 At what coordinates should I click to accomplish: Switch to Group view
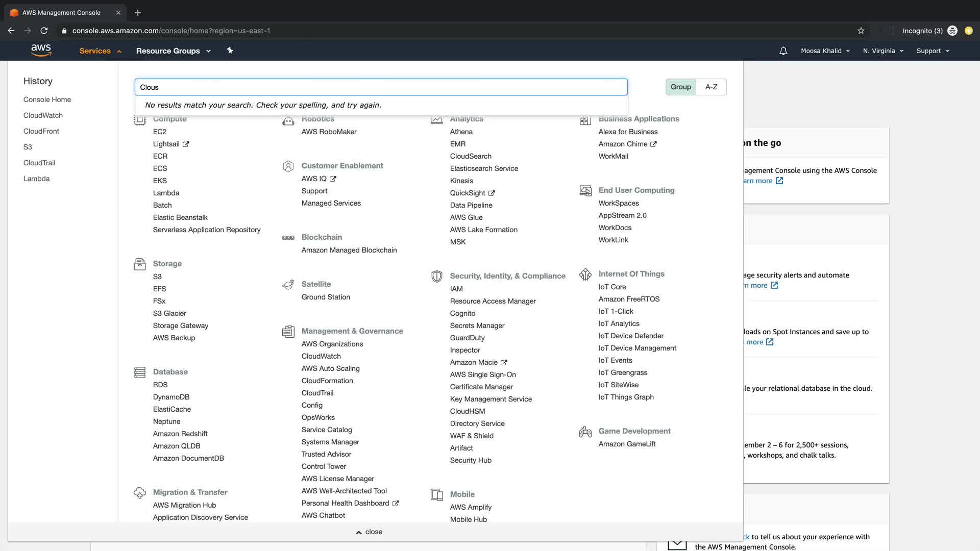(x=680, y=87)
